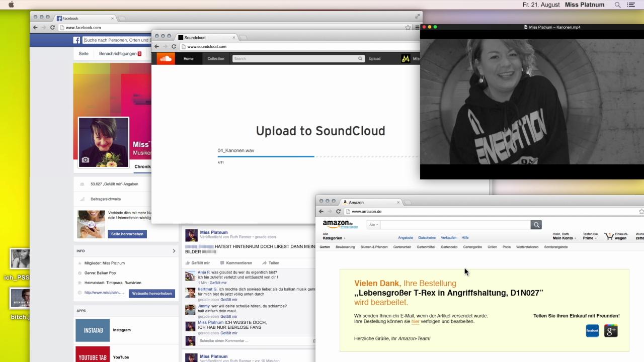Click Teilen under the post
644x362 pixels.
click(x=271, y=263)
